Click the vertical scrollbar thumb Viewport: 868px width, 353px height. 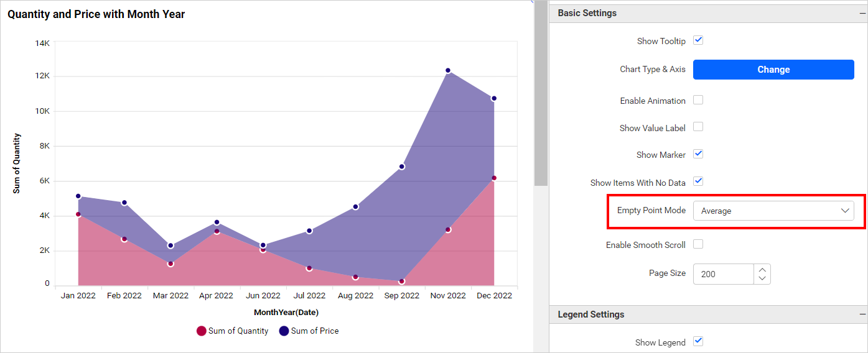pos(541,93)
